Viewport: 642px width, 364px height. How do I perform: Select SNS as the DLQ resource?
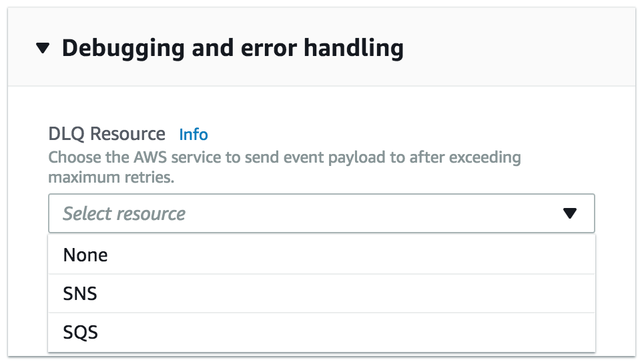coord(80,293)
